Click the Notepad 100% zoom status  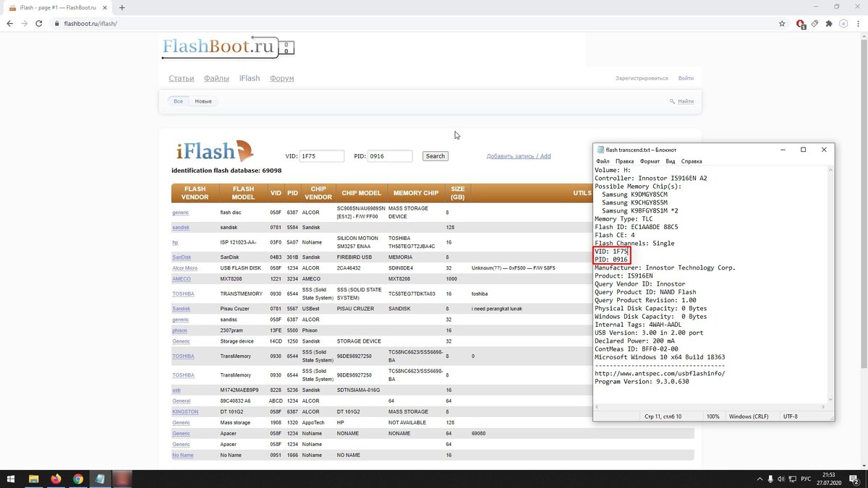coord(712,416)
